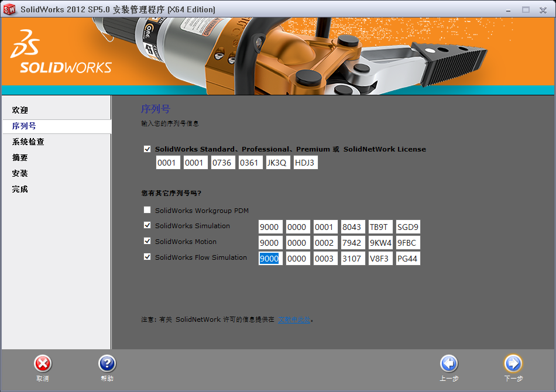Viewport: 556px width, 392px height.
Task: Select the 安装 step in sidebar
Action: (20, 173)
